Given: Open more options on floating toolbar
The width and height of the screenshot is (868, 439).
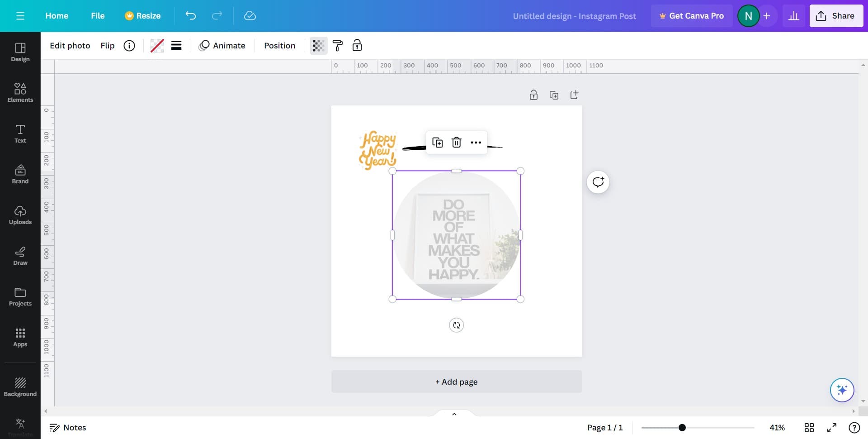Looking at the screenshot, I should point(476,143).
